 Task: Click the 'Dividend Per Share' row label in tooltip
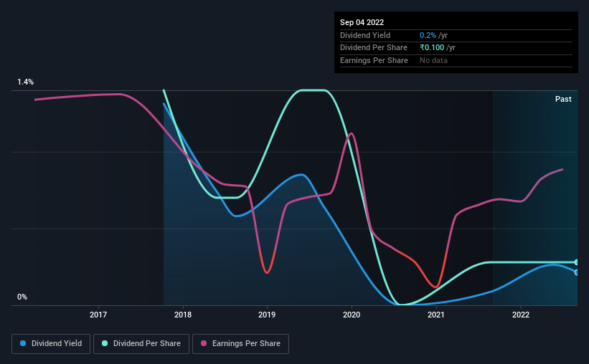click(x=374, y=48)
